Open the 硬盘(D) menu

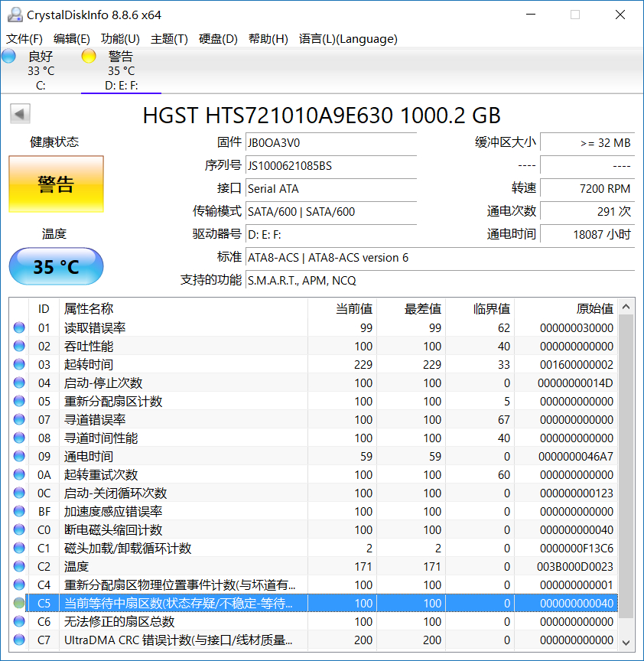(218, 39)
